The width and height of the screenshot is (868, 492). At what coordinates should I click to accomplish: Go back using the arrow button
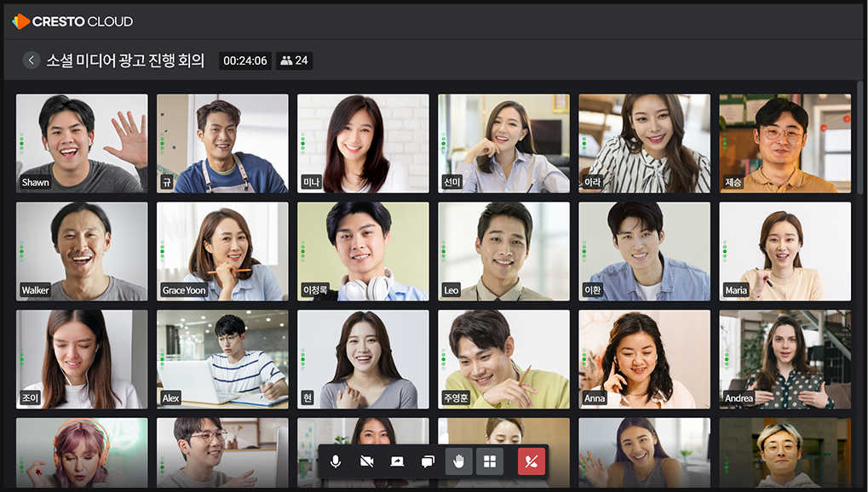pos(31,60)
